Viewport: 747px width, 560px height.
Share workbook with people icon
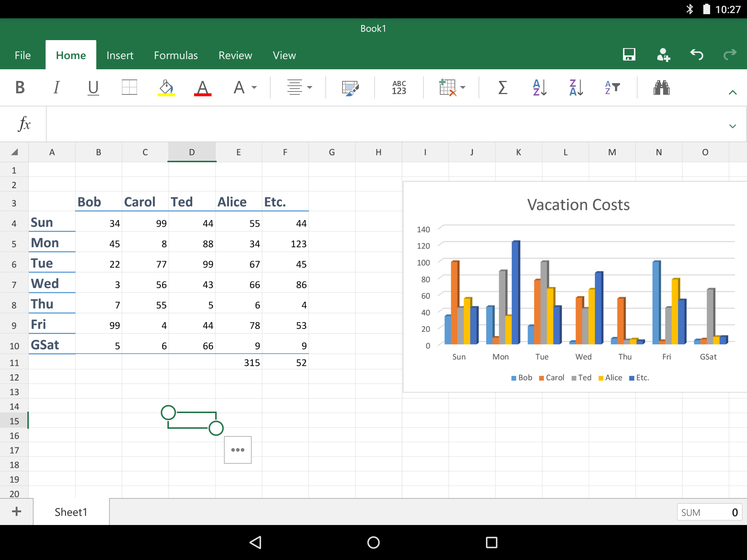coord(663,55)
